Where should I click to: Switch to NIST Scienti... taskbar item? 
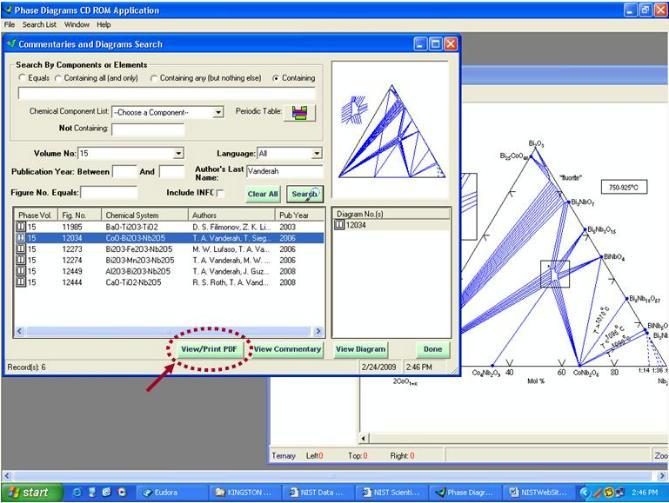tap(392, 492)
